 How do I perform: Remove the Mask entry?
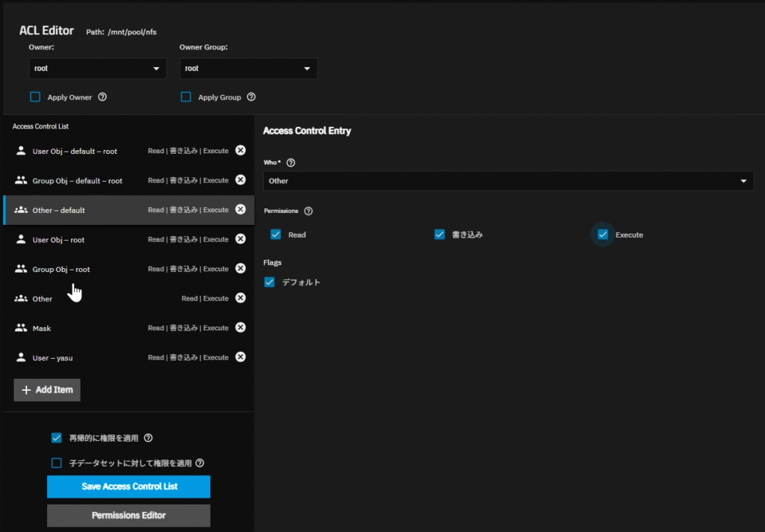pos(241,327)
